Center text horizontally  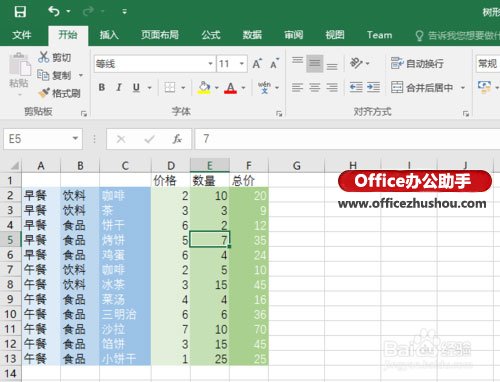(x=315, y=87)
